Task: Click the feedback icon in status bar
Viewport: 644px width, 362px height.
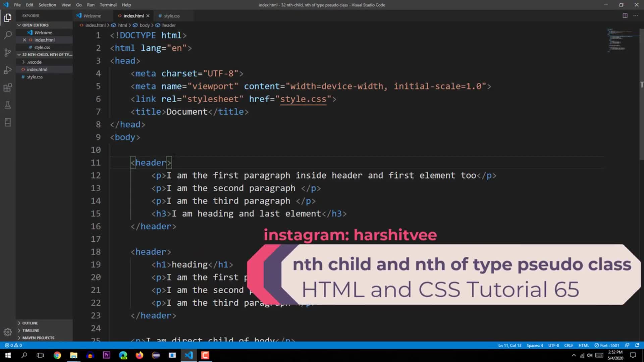Action: tap(627, 345)
